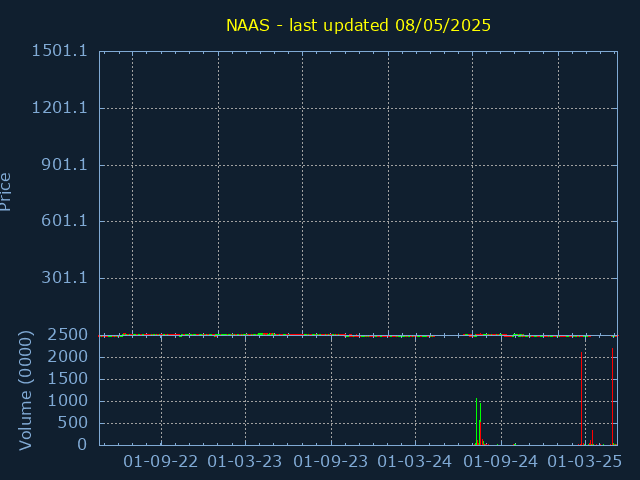The width and height of the screenshot is (640, 480).
Task: Select the 1000 volume axis label
Action: pos(67,401)
